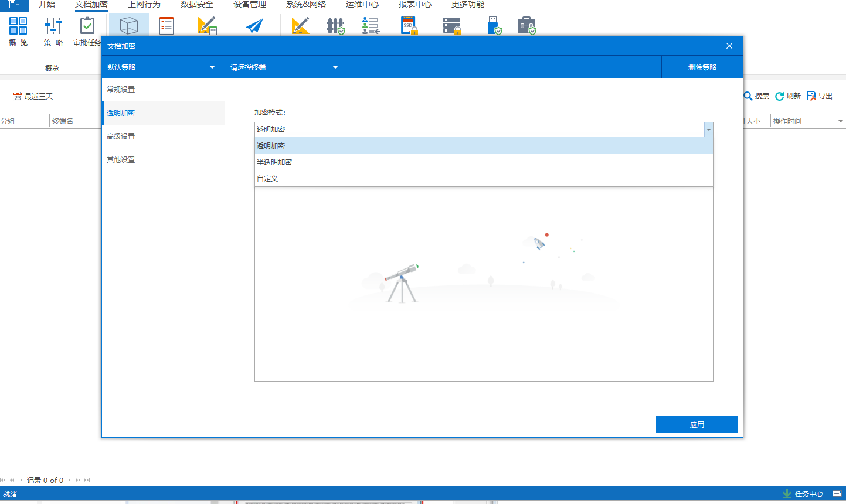The height and width of the screenshot is (504, 846).
Task: Select 高级设置 in the dialog sidebar
Action: [x=163, y=137]
